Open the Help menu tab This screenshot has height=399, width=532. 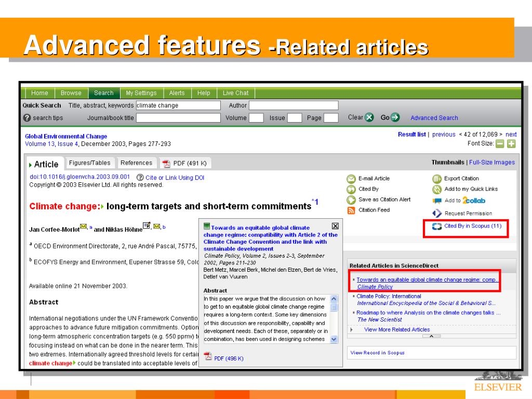click(x=204, y=93)
